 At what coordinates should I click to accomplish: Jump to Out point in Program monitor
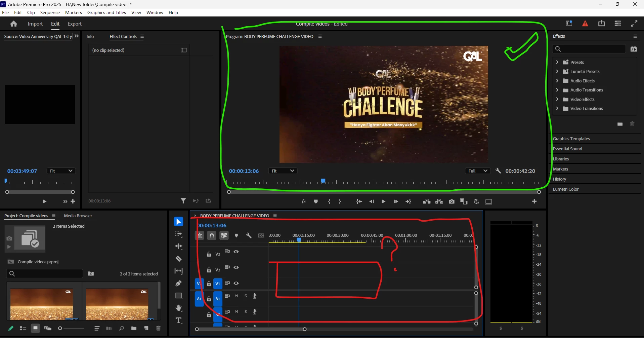[x=408, y=201]
